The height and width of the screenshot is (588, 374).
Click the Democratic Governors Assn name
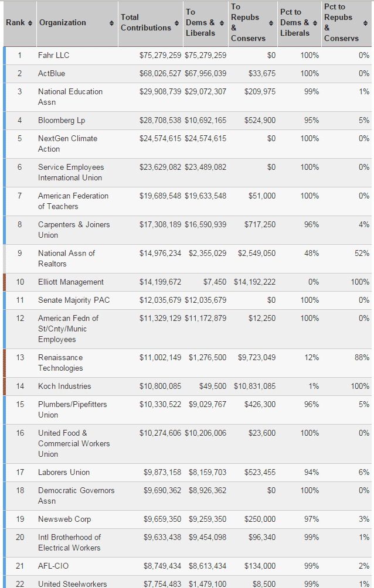click(x=76, y=495)
